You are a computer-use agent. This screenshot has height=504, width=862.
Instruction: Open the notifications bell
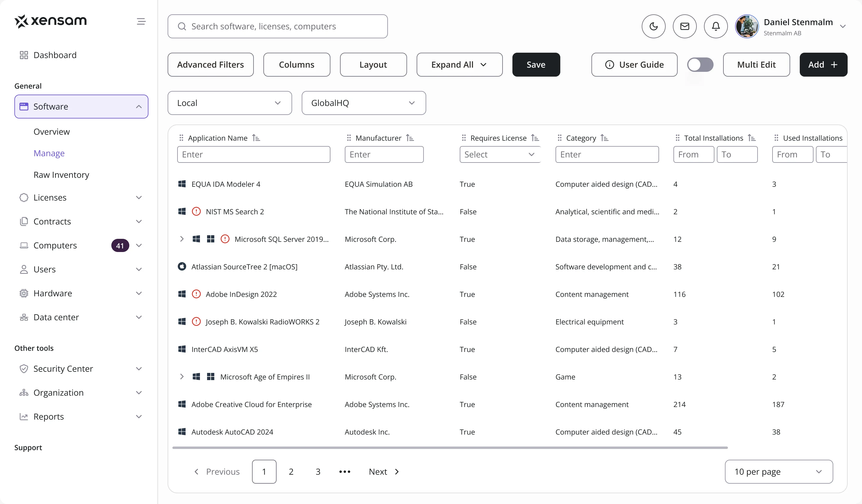[x=716, y=26]
